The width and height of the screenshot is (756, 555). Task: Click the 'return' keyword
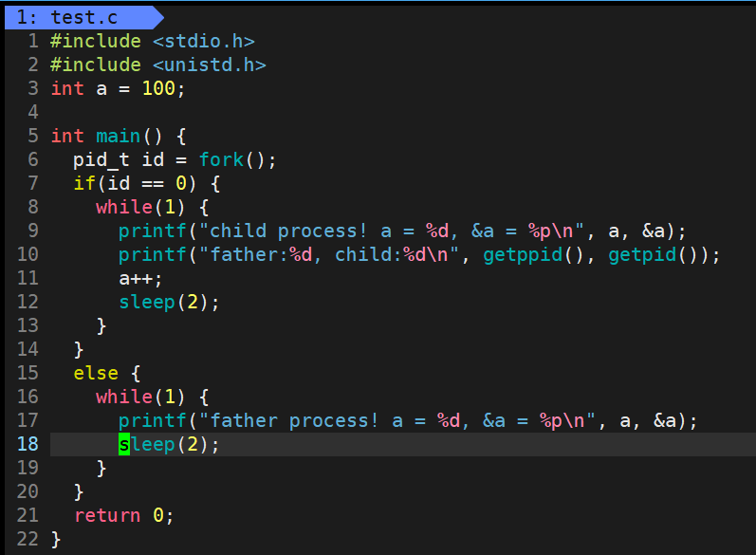[x=107, y=515]
